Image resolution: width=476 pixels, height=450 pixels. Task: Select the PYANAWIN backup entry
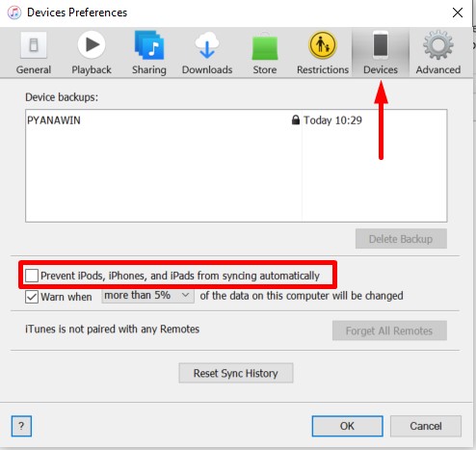(x=236, y=120)
